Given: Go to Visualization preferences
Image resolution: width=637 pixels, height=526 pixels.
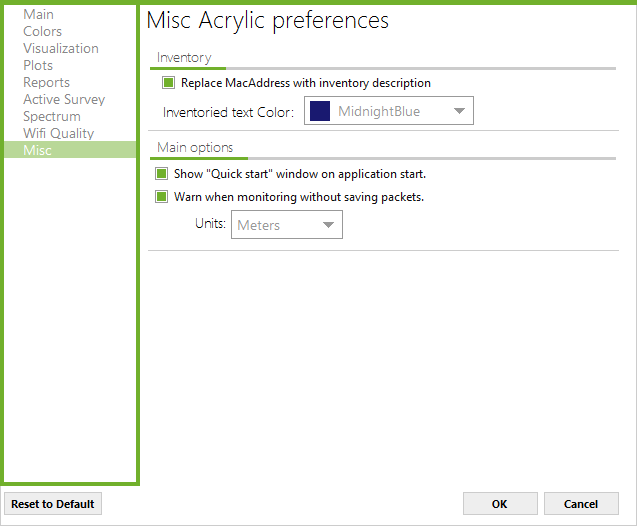Looking at the screenshot, I should [x=61, y=49].
